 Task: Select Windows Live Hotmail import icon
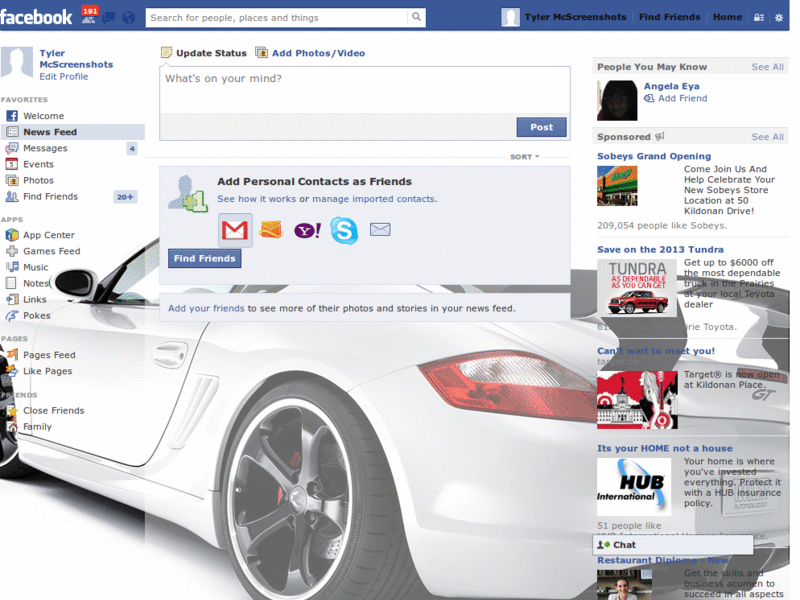click(x=271, y=230)
